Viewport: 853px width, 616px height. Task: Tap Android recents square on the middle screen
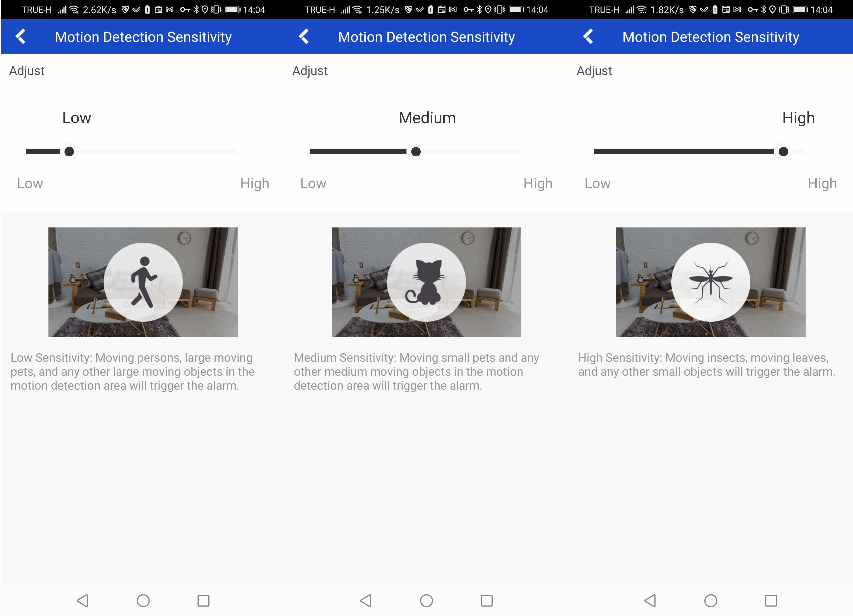tap(487, 600)
